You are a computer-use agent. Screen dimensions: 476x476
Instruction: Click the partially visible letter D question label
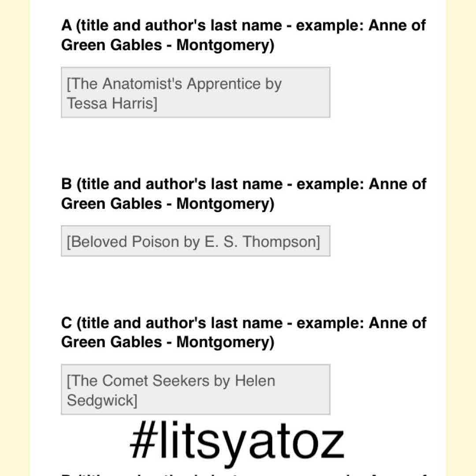pyautogui.click(x=243, y=474)
